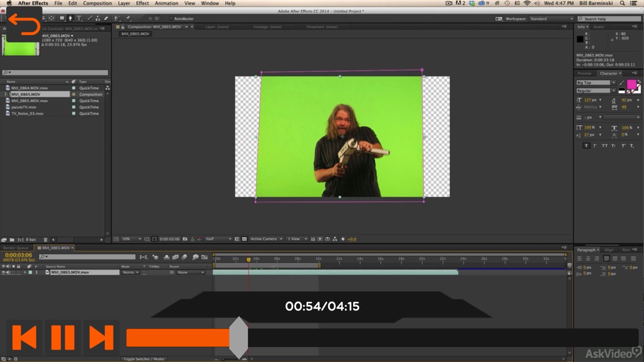Image resolution: width=644 pixels, height=362 pixels.
Task: Toggle Transparency Grid in the viewer
Action: (244, 239)
